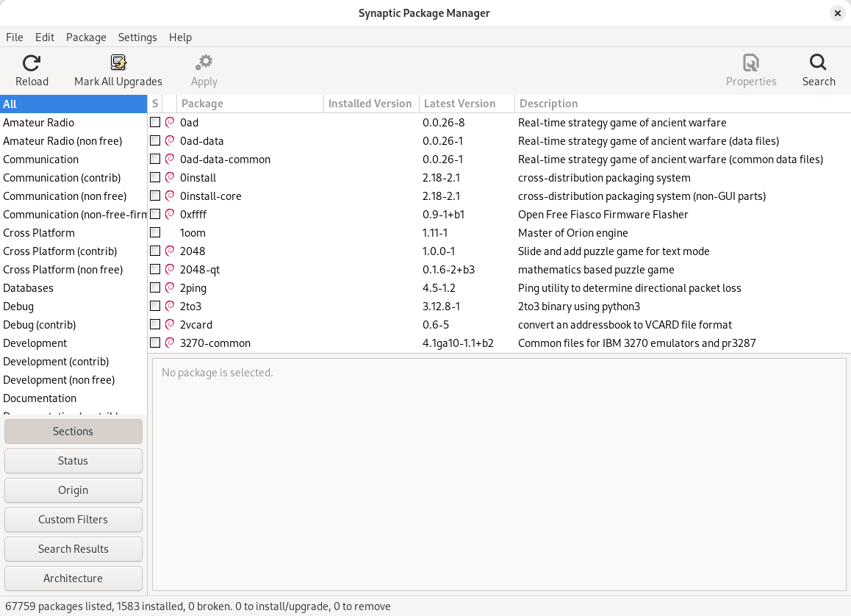Click the Search Results button
The width and height of the screenshot is (851, 616).
coord(73,548)
